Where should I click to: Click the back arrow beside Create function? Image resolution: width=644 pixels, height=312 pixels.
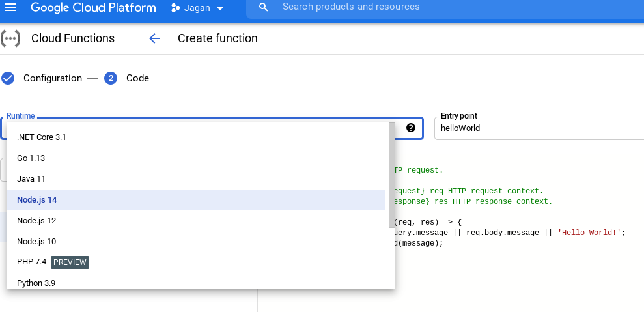pos(154,38)
